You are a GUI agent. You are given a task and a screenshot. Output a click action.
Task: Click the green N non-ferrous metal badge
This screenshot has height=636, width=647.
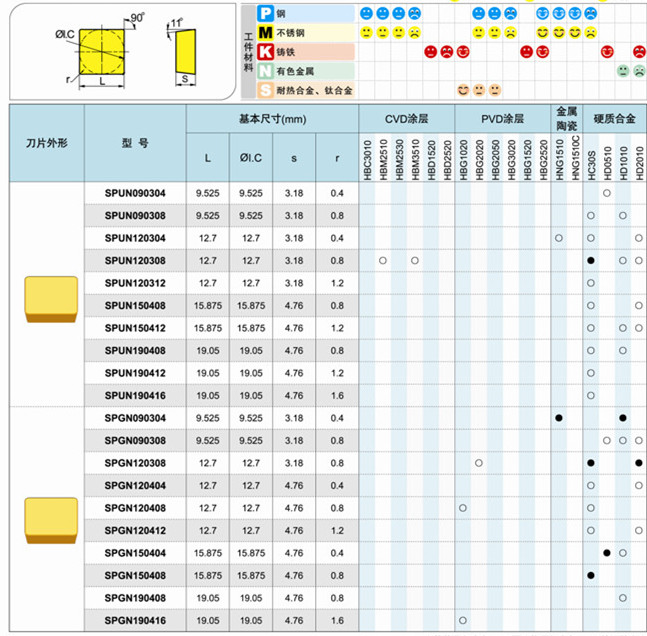point(265,71)
